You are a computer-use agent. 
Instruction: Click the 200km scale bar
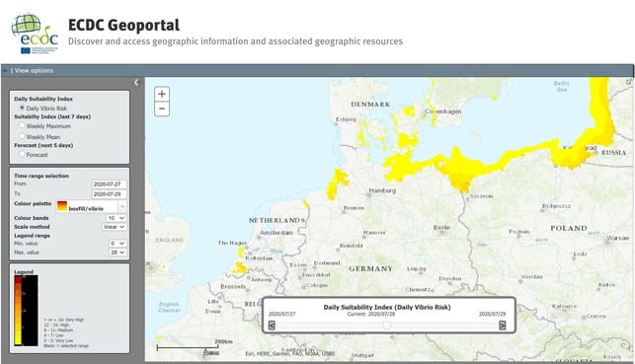pos(188,347)
